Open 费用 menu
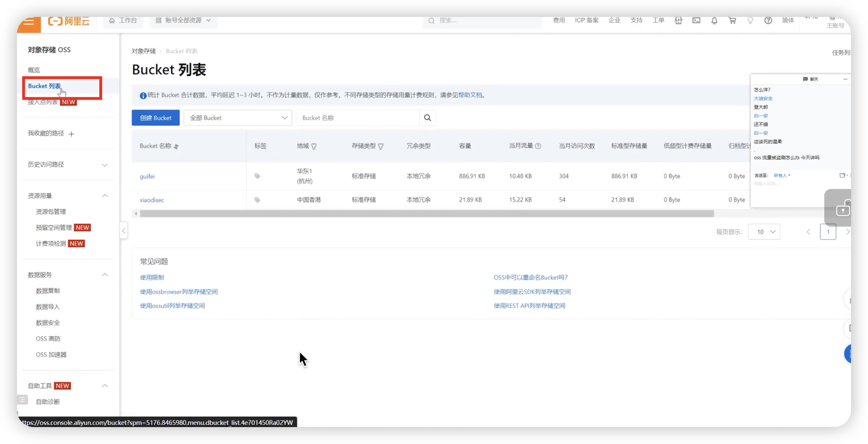Screen dimensions: 868x444 pos(559,21)
